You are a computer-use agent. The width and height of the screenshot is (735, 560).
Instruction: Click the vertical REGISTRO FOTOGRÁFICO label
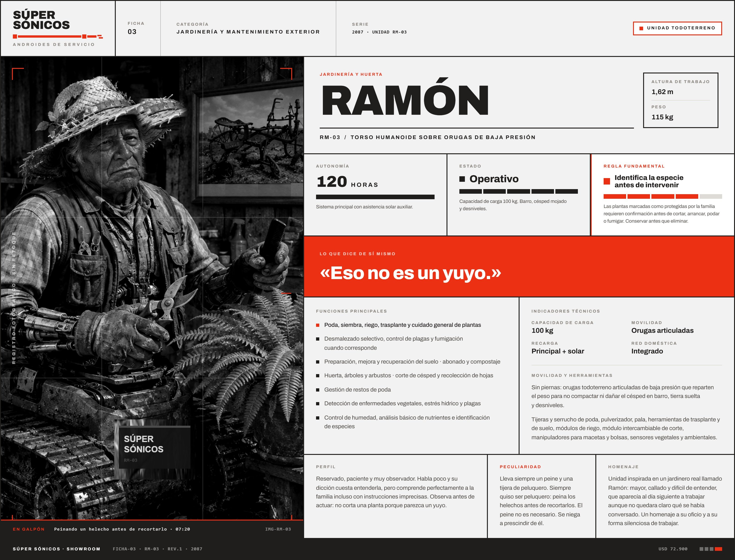point(14,298)
